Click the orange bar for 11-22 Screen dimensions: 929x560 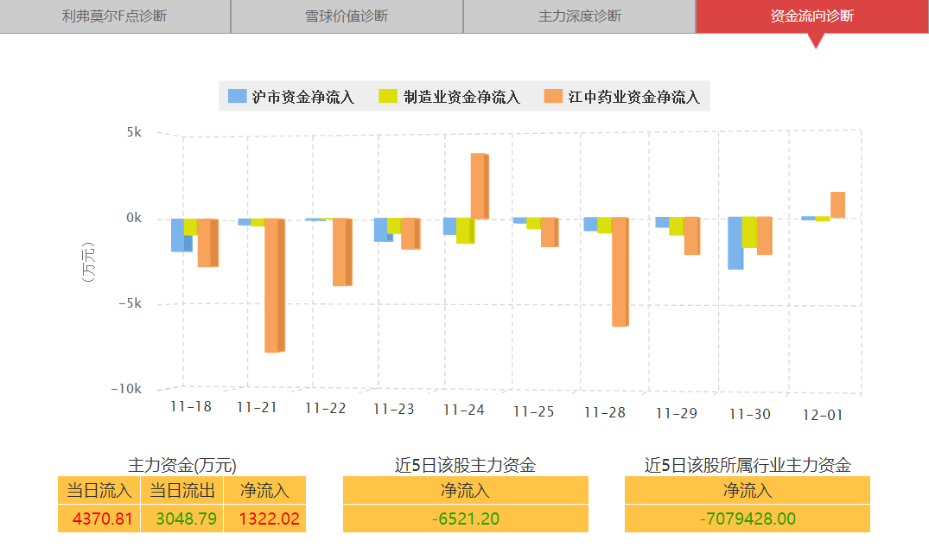[x=342, y=252]
